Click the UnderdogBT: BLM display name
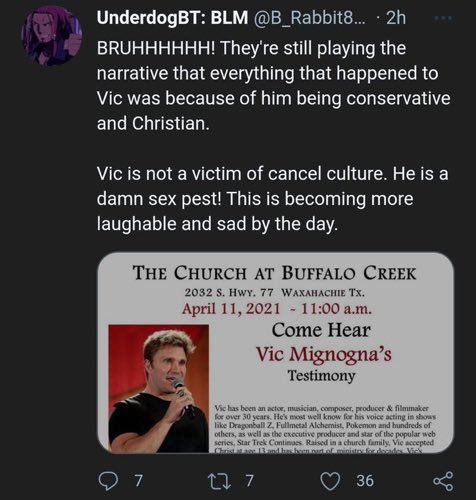Screen dimensions: 476x500 172,17
